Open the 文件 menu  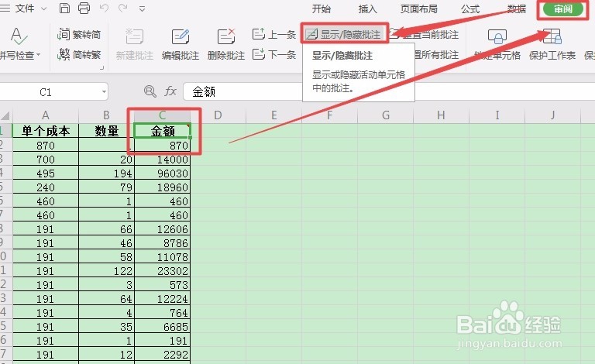(25, 8)
